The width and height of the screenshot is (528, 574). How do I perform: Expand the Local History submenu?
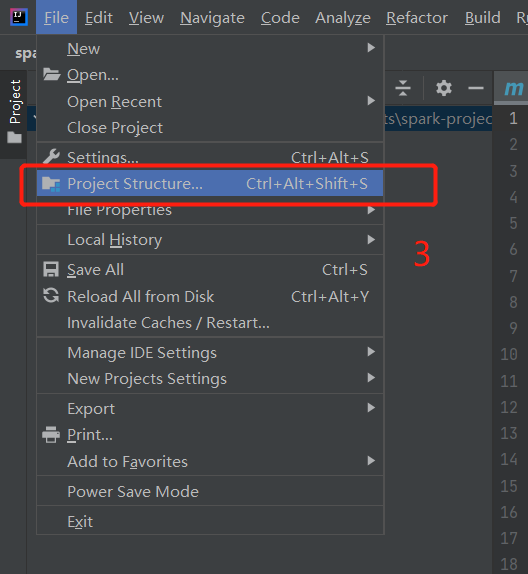(x=210, y=240)
